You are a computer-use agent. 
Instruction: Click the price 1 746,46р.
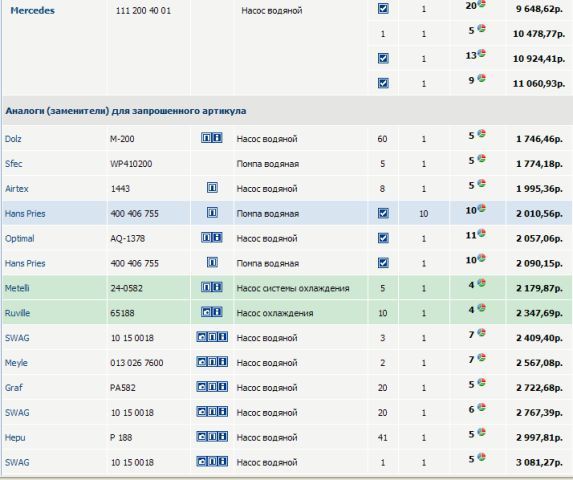(539, 139)
